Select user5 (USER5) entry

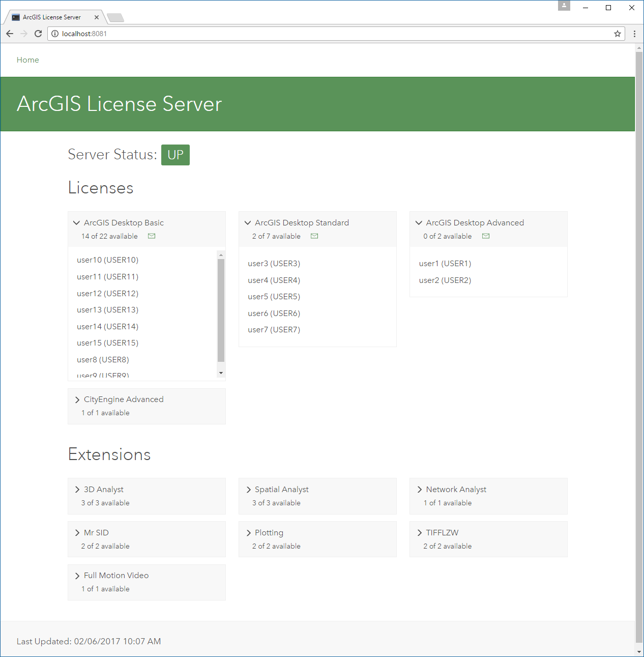[274, 297]
